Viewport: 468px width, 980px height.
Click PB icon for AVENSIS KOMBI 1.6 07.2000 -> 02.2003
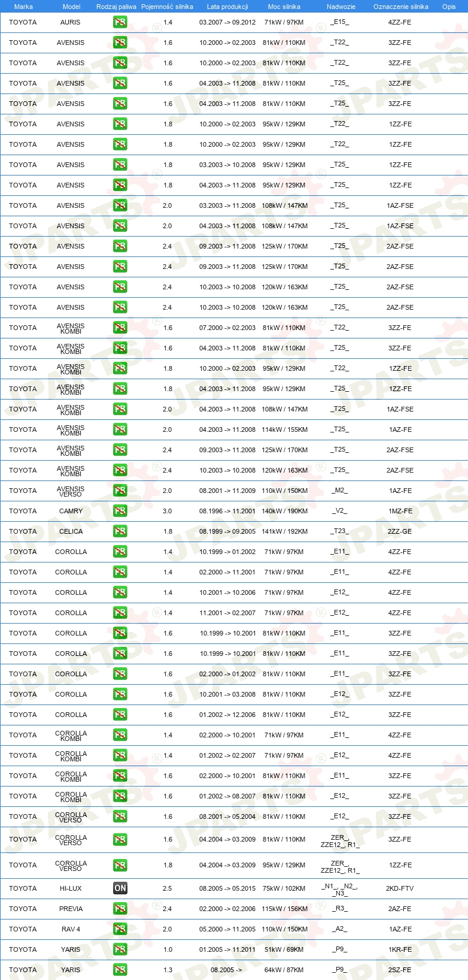coord(120,328)
